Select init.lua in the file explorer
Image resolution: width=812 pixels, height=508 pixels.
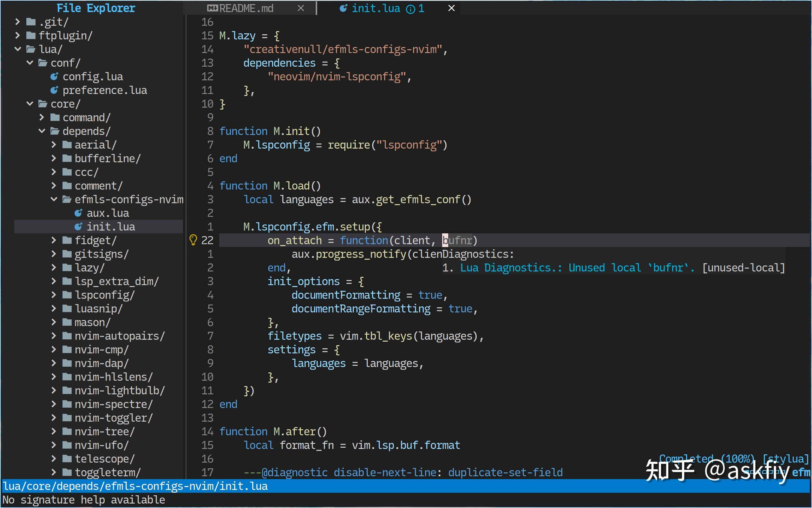[98, 227]
